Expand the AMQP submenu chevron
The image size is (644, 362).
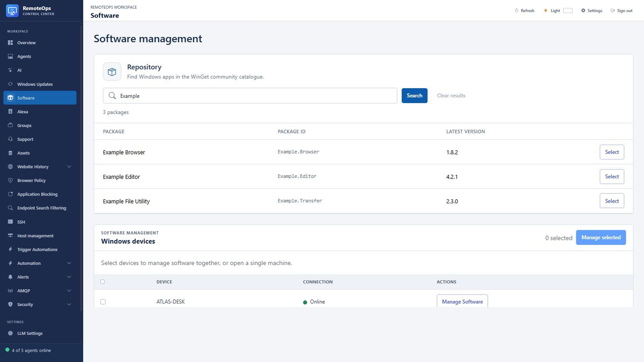click(69, 291)
